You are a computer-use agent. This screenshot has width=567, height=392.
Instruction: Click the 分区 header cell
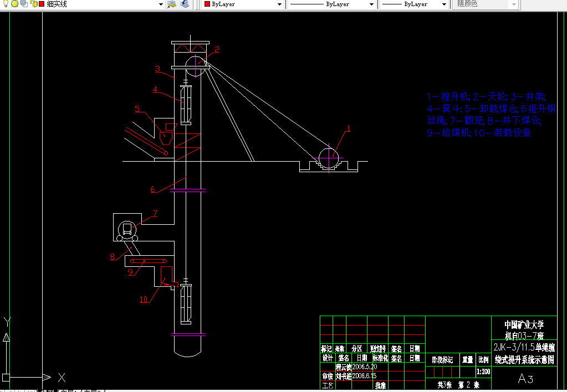(x=356, y=349)
